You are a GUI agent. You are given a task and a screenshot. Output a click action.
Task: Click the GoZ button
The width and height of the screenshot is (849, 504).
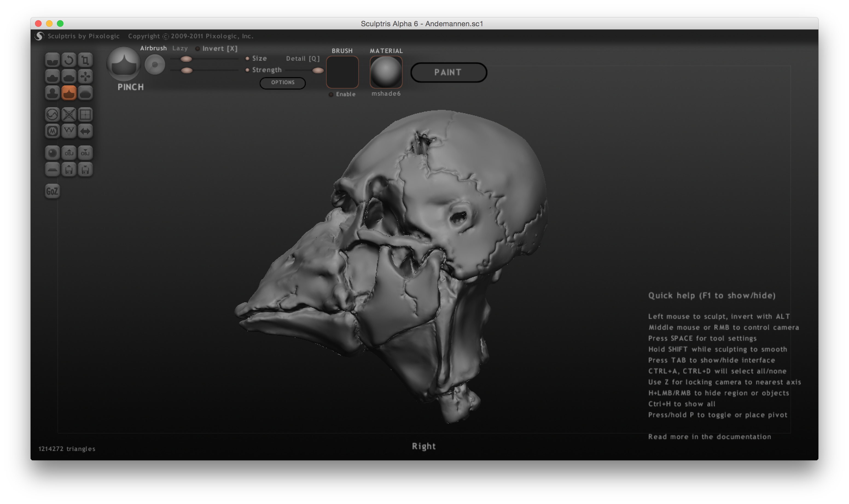(52, 191)
